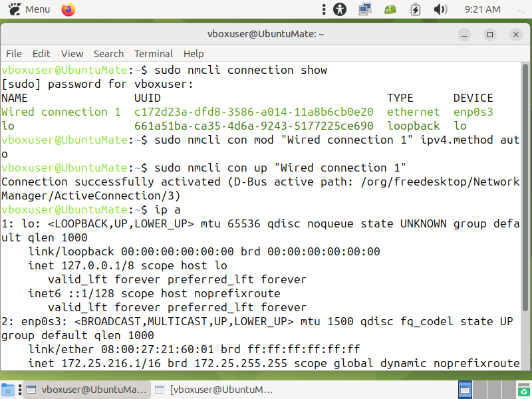Click the green notification tray icon

(x=390, y=9)
